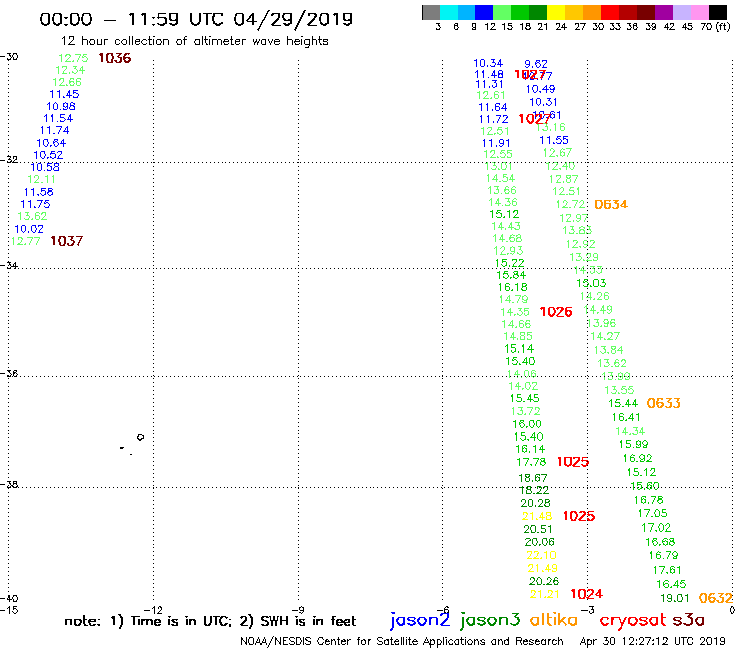Click the '12 hour collection' subtitle
740x650 pixels.
coord(194,41)
